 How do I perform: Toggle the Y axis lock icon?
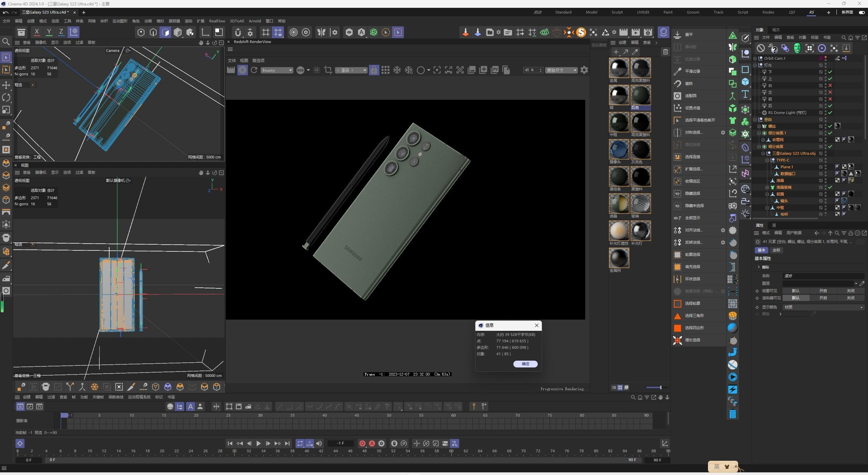coord(49,32)
